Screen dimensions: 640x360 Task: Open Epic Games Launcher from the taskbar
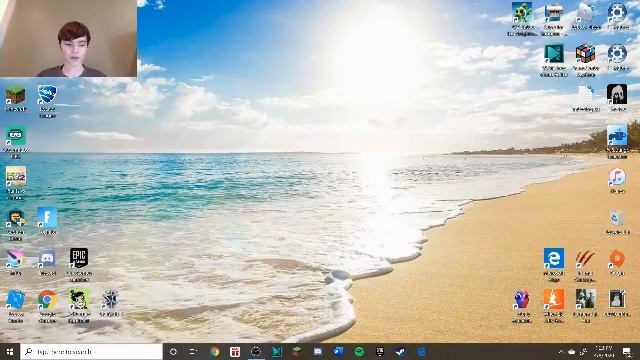click(x=380, y=351)
